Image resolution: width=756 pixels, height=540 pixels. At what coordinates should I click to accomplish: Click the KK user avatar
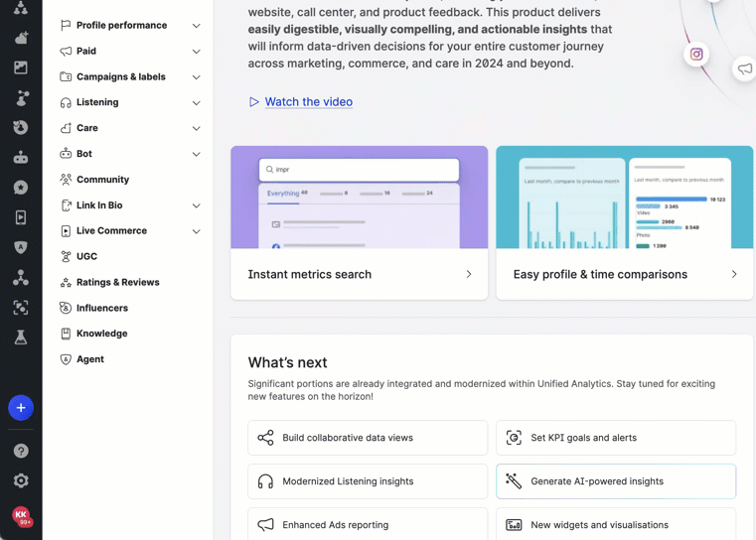(x=21, y=515)
